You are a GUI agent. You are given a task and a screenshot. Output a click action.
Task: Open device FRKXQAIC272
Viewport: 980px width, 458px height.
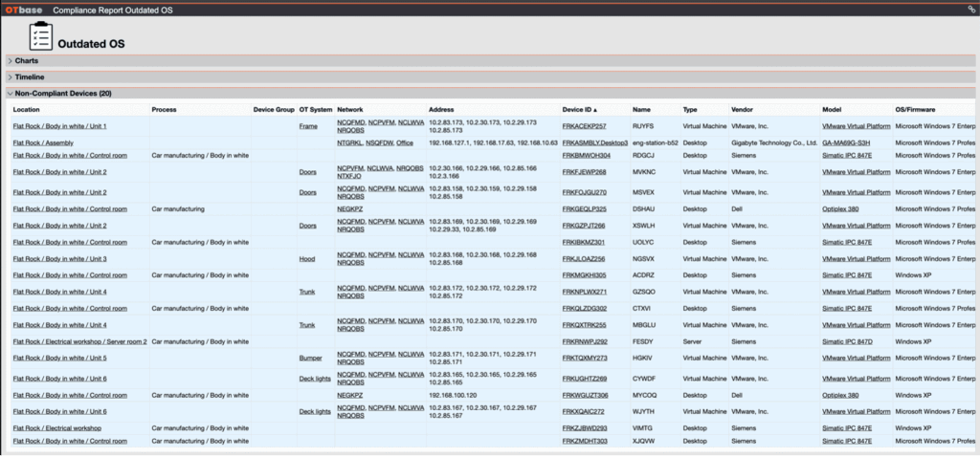click(x=584, y=412)
